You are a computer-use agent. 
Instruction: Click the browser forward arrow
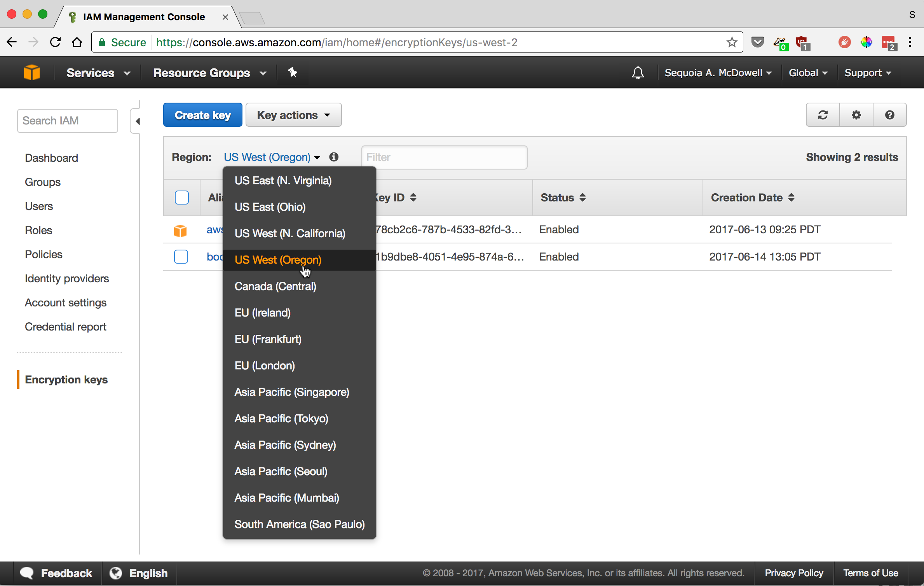(33, 42)
